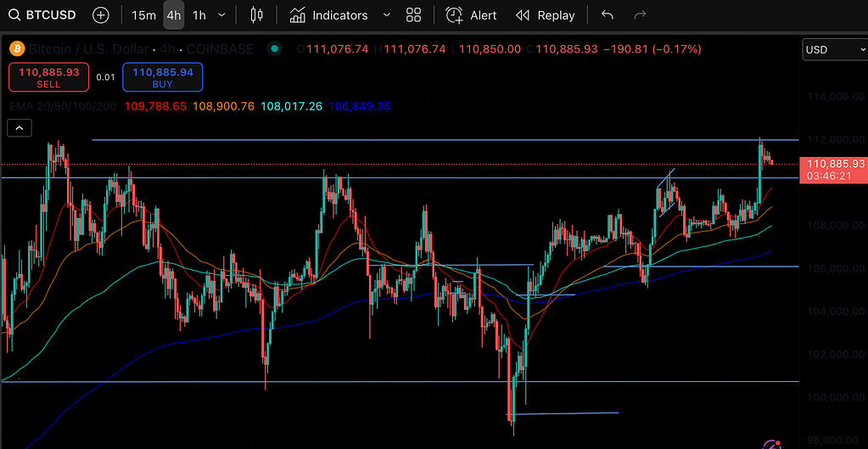Select the EMA 20/50/100/200 indicator label
Viewport: 868px width, 449px height.
pos(63,106)
